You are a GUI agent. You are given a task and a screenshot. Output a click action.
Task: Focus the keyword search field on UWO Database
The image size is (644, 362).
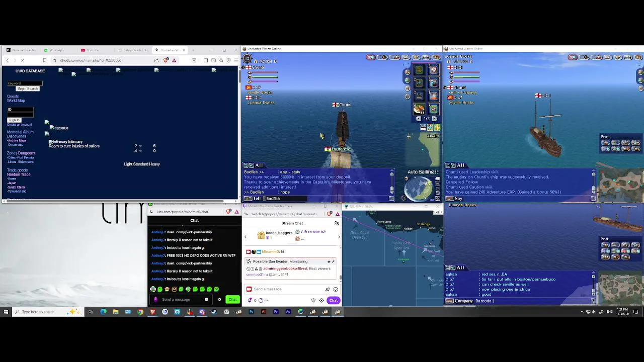click(x=25, y=83)
